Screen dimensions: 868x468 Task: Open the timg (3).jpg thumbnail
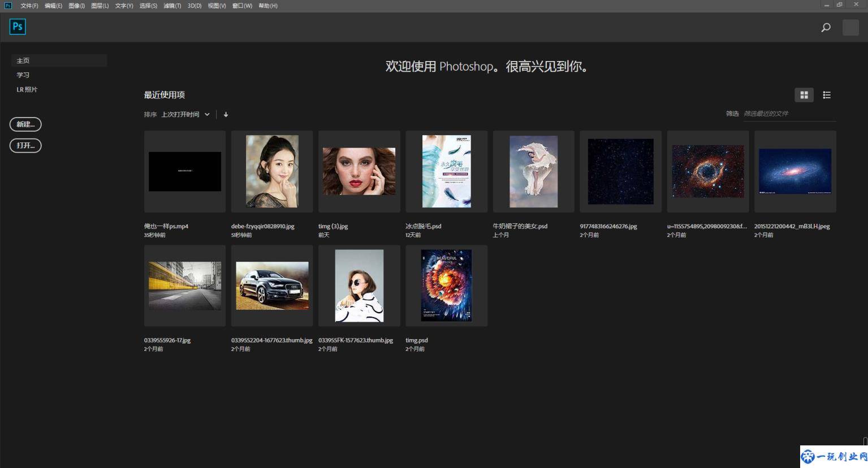tap(359, 171)
